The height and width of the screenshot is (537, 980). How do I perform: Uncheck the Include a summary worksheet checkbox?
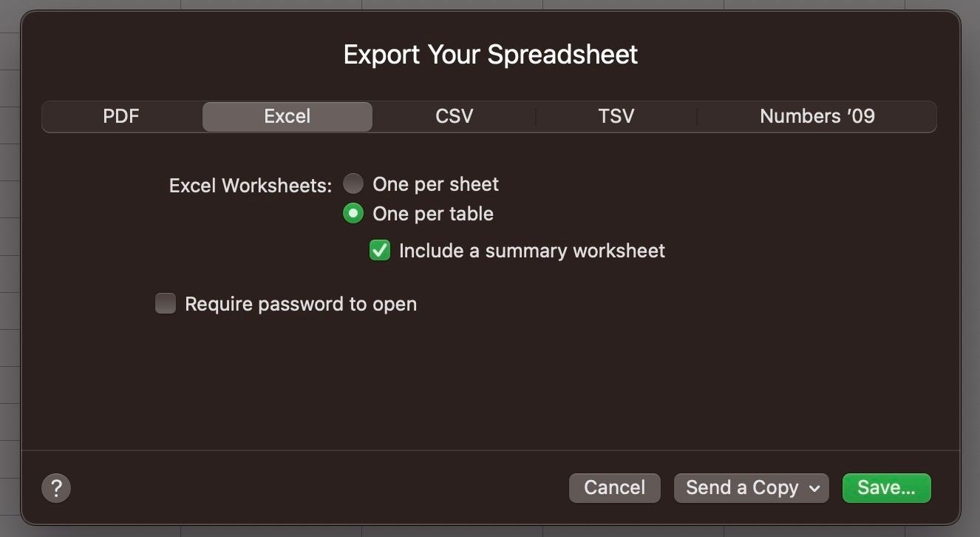pyautogui.click(x=380, y=251)
